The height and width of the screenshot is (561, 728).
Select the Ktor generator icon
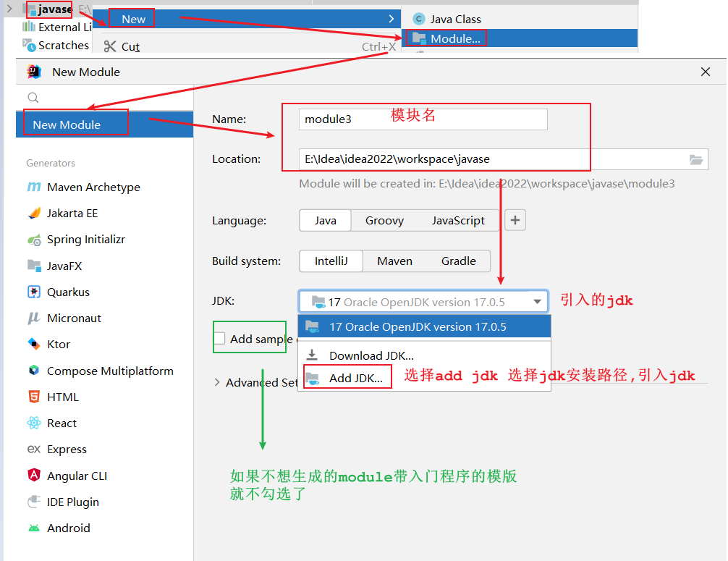point(33,345)
